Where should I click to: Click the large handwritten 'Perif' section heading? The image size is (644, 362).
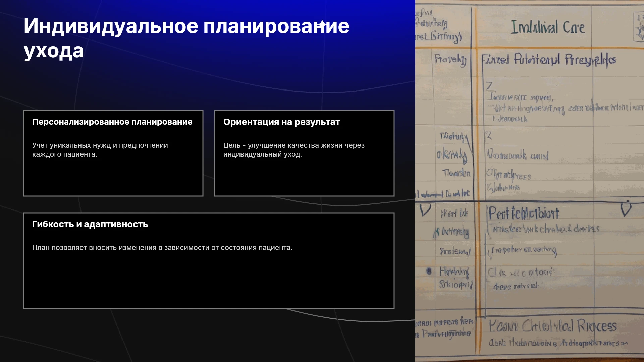point(524,213)
